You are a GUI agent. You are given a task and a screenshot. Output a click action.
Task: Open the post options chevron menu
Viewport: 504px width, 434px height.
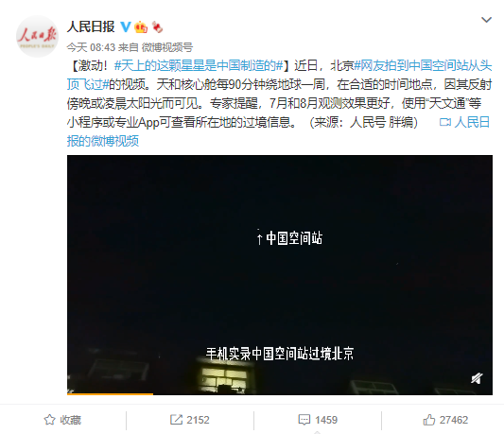pos(486,20)
